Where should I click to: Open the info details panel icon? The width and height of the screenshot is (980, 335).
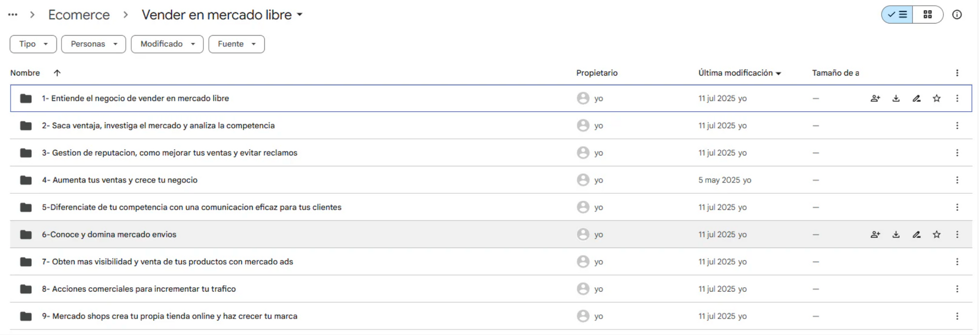(957, 15)
